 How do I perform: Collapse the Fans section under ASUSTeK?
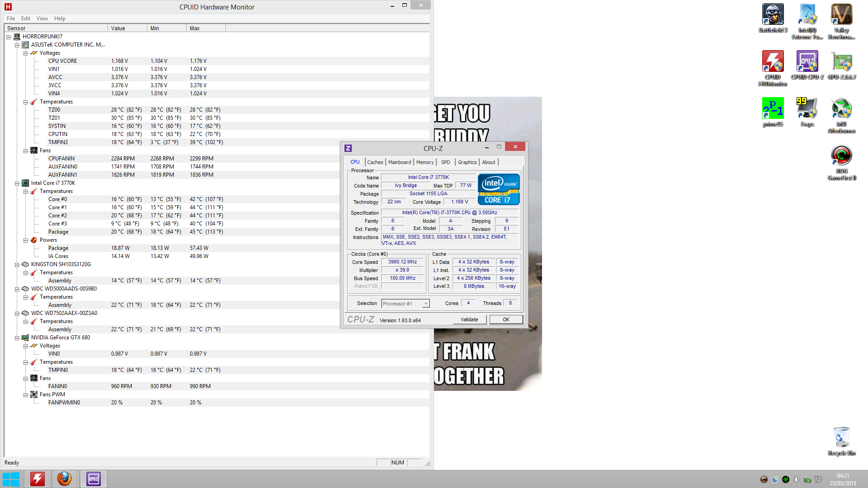tap(26, 150)
